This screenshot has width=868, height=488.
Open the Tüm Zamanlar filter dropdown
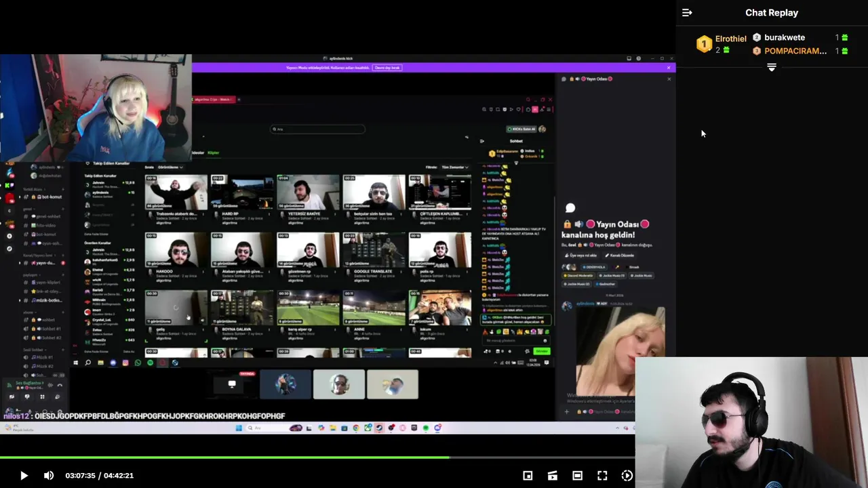(x=455, y=167)
